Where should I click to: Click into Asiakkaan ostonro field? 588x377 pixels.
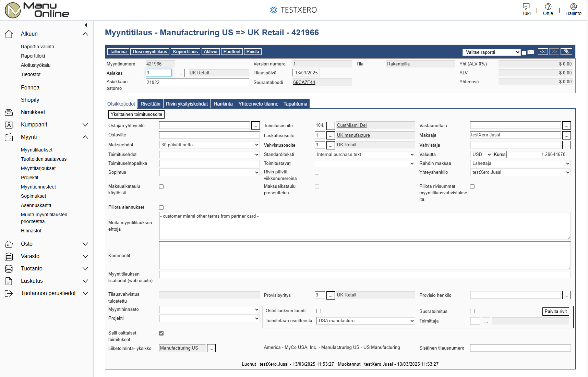pos(197,82)
